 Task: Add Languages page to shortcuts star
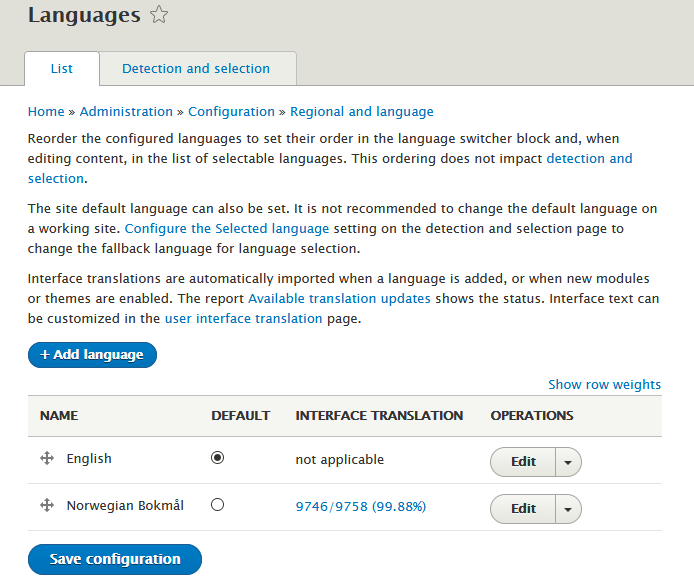[x=159, y=15]
